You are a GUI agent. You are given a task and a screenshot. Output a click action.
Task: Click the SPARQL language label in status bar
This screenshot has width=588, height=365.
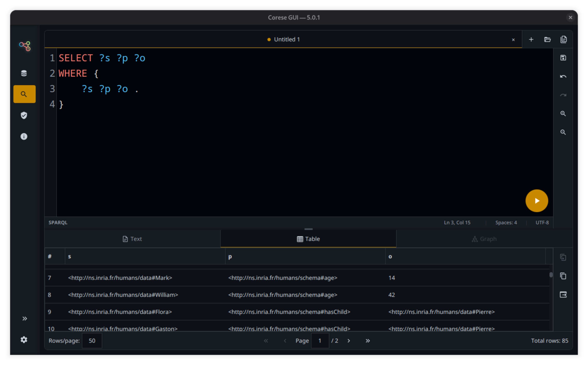tap(58, 222)
